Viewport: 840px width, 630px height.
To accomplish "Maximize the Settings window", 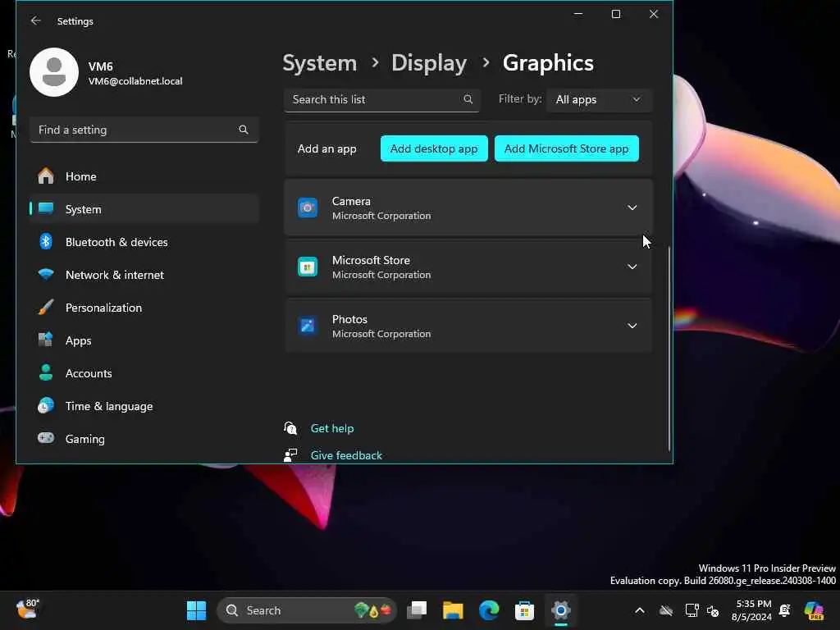I will pyautogui.click(x=616, y=14).
